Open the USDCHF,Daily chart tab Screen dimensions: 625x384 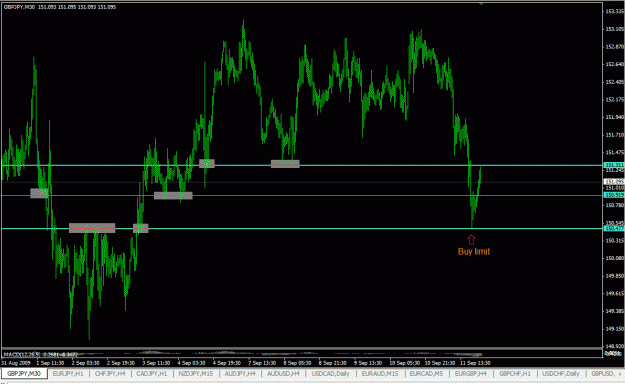(561, 374)
